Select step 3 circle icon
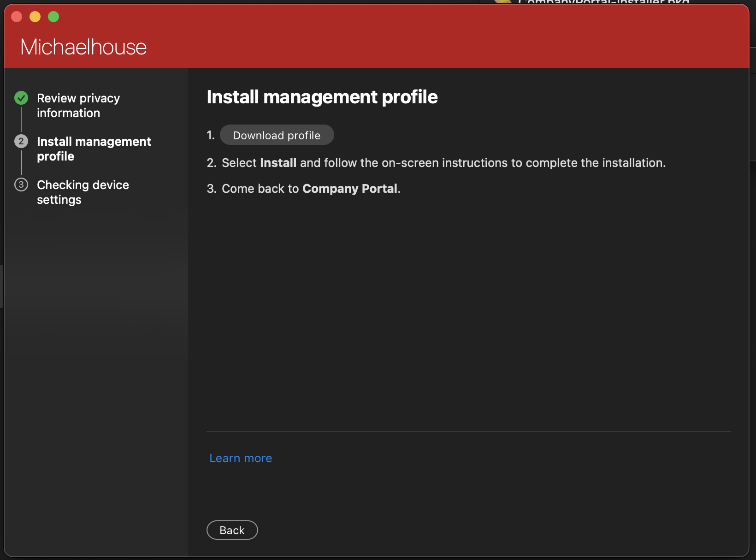756x560 pixels. coord(21,185)
